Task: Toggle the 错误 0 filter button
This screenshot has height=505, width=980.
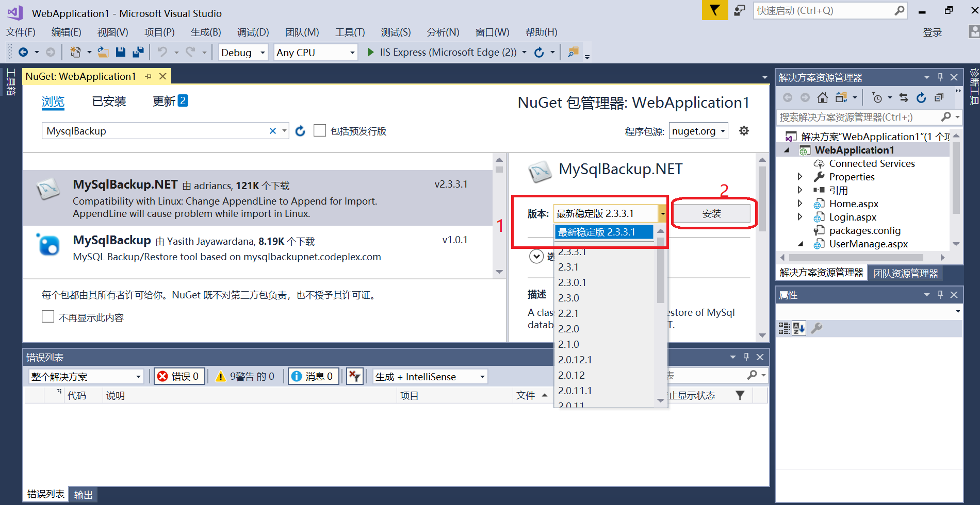Action: click(x=178, y=376)
